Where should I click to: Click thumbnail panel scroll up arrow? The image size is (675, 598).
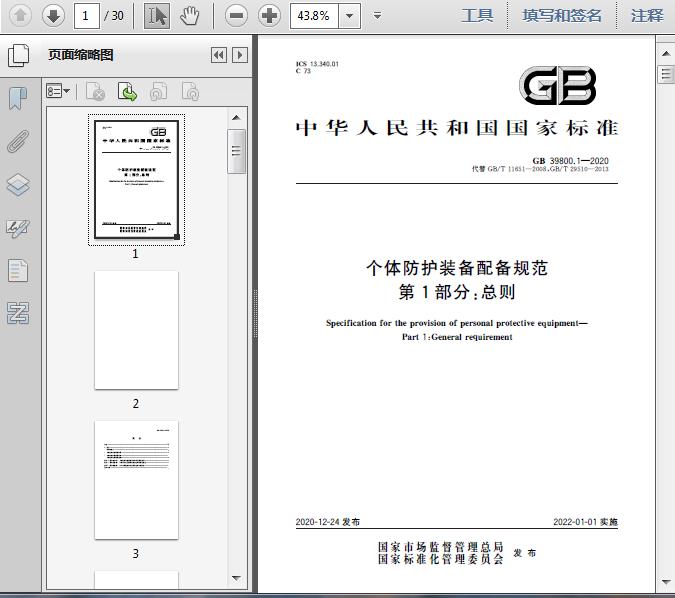(236, 118)
